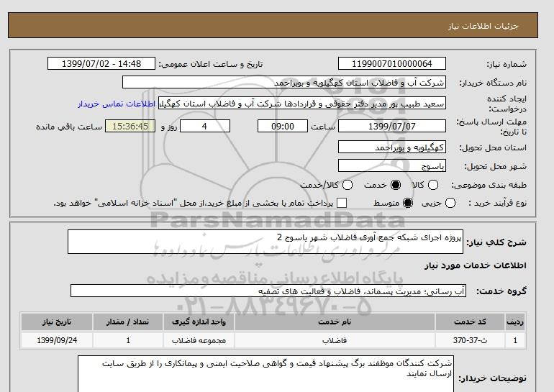Click the request creator field سعید طبیب پور

(302, 104)
